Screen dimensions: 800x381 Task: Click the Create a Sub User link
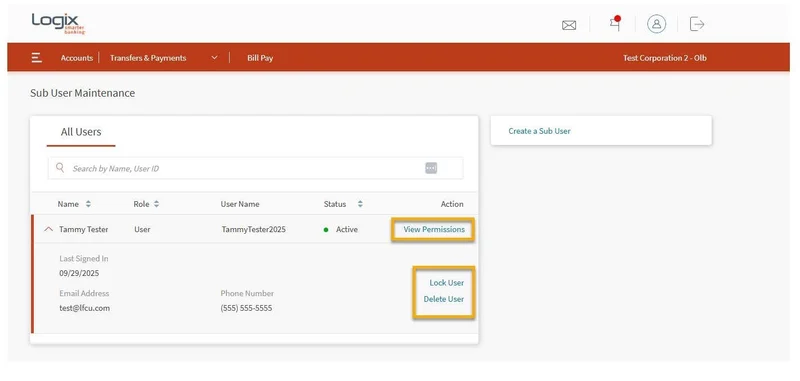tap(539, 131)
